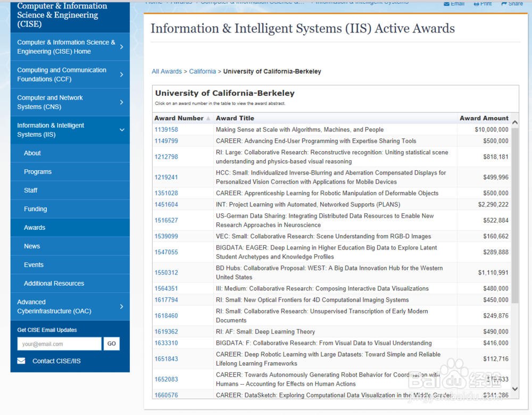Click the table scrollbar up arrow
532x415 pixels.
[x=515, y=122]
